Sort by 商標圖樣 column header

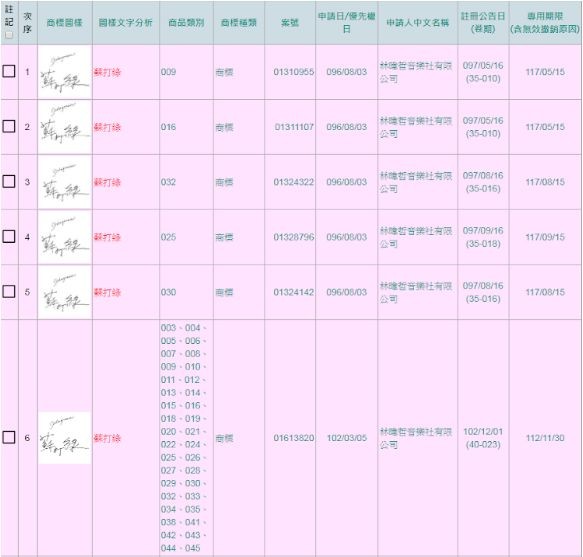pyautogui.click(x=64, y=23)
